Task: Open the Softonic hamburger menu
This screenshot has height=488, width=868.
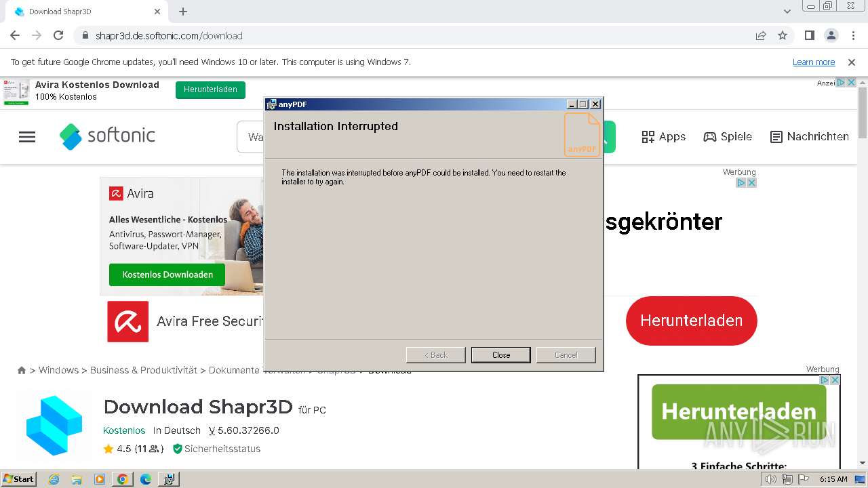Action: pyautogui.click(x=27, y=137)
